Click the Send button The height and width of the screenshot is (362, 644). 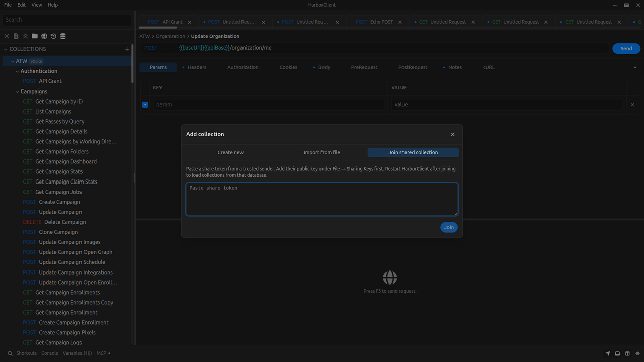click(626, 49)
